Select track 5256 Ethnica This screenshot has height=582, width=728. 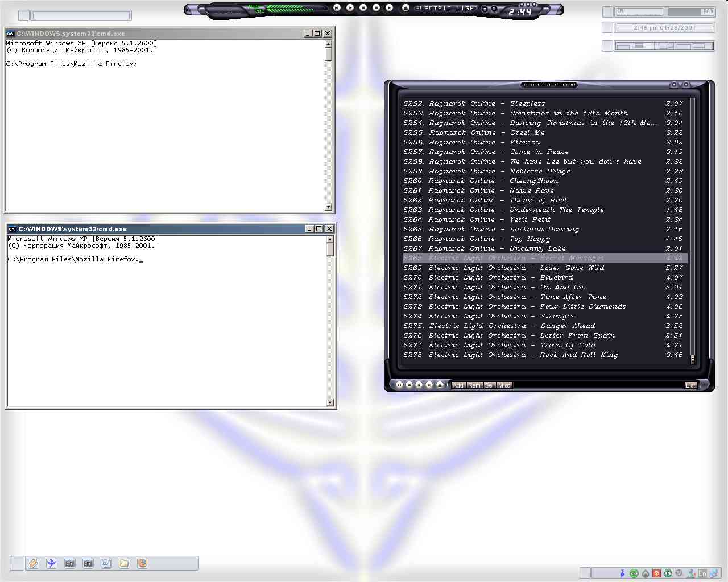click(x=544, y=142)
